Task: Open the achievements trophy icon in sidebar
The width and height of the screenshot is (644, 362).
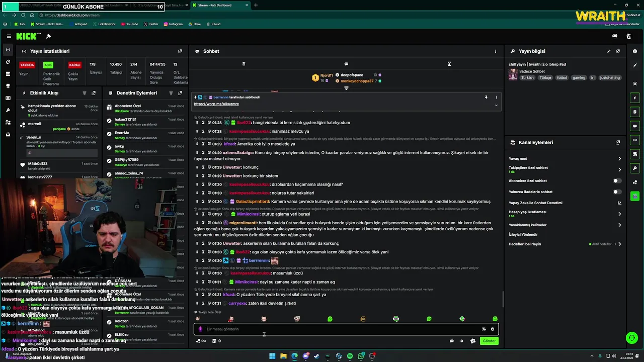Action: (x=8, y=86)
